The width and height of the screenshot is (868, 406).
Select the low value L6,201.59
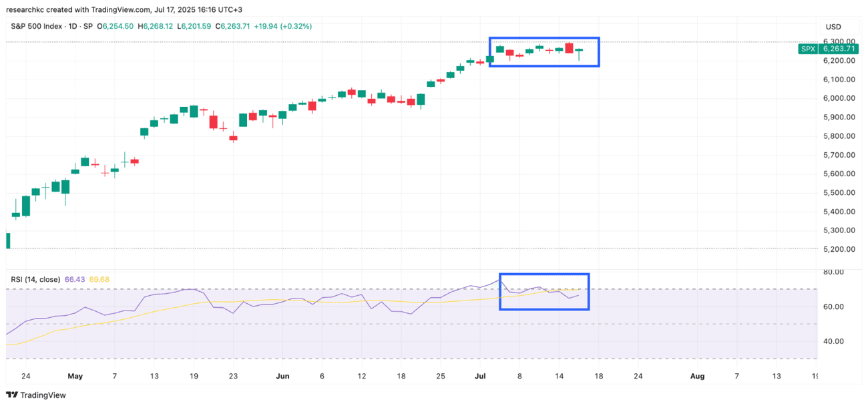point(194,26)
